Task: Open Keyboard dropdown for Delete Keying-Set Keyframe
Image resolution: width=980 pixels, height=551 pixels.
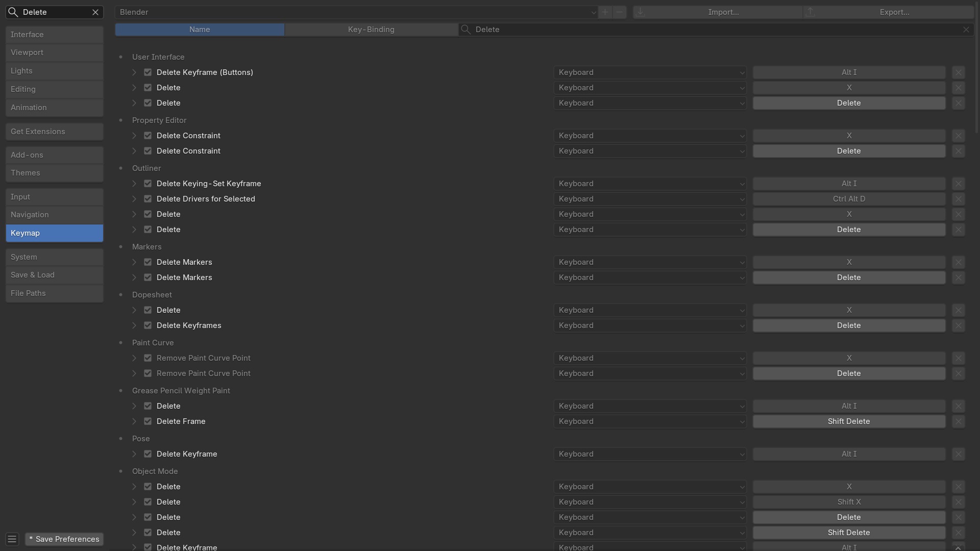Action: (650, 184)
